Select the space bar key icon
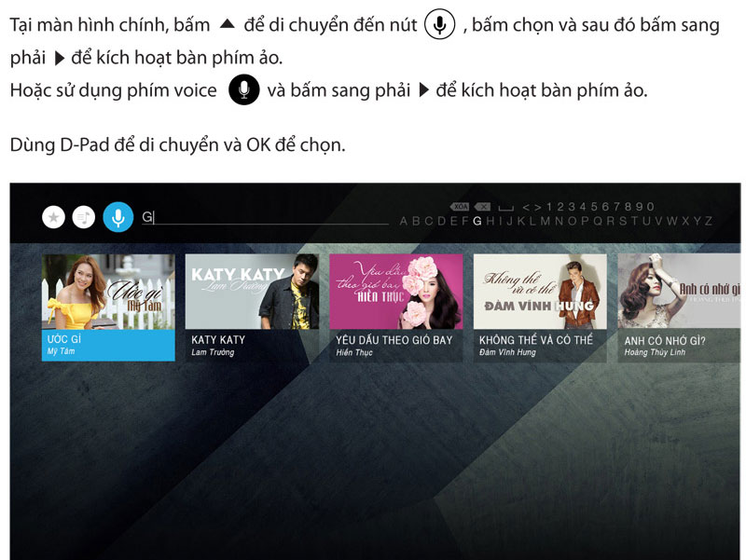This screenshot has height=560, width=746. click(505, 208)
